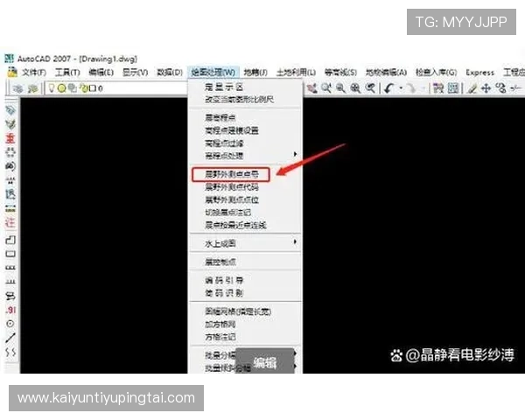Open the 土地利用(L) menu
Viewport: 525px width, 420px height.
pos(296,73)
